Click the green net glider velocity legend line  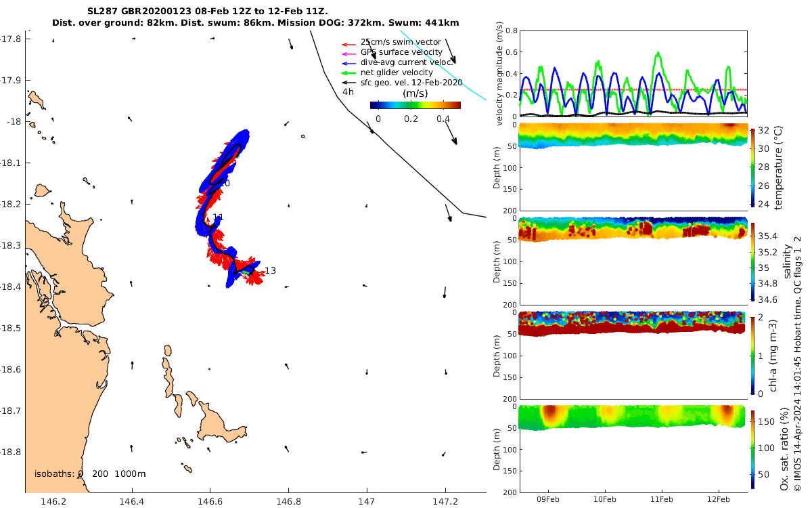click(350, 72)
